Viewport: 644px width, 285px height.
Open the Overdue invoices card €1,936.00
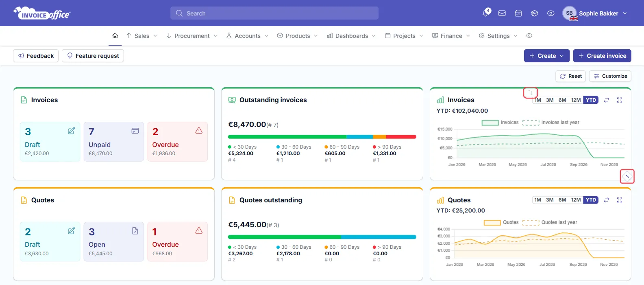coord(178,142)
